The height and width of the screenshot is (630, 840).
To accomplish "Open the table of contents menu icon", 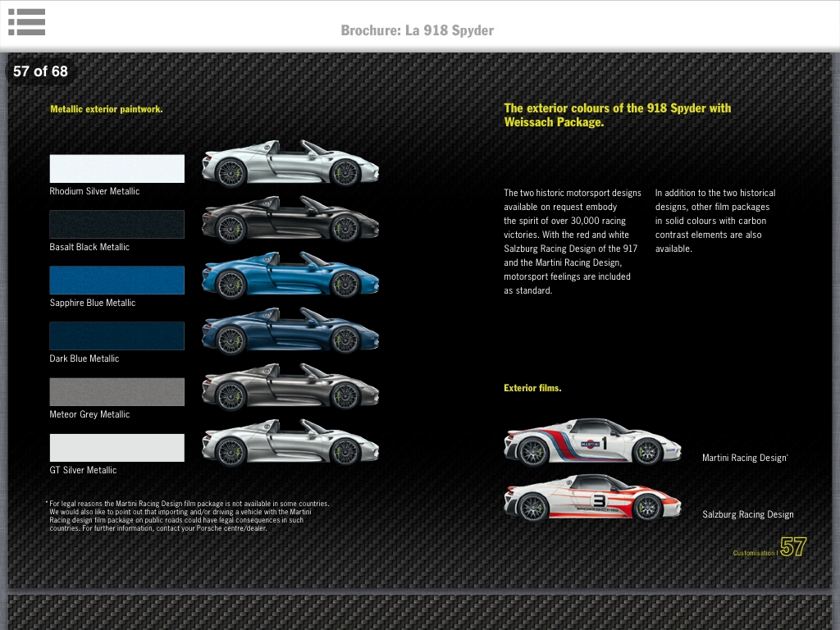I will (26, 22).
